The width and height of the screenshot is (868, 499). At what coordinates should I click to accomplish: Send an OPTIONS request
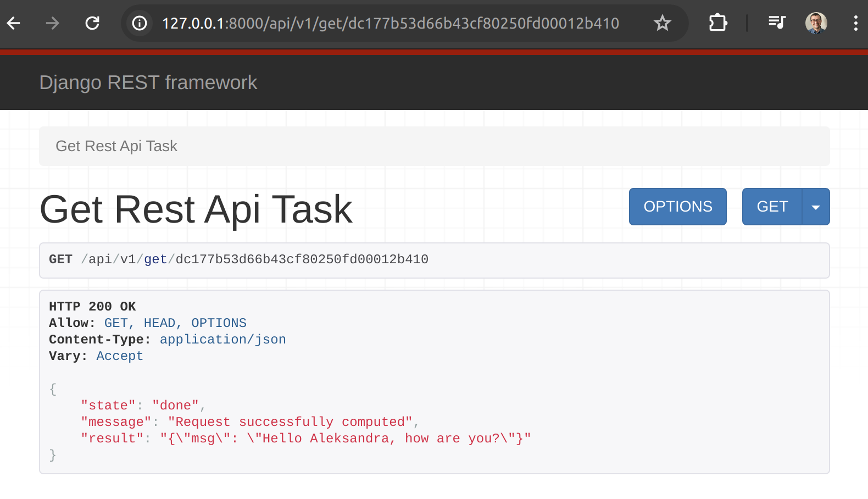[x=678, y=207]
